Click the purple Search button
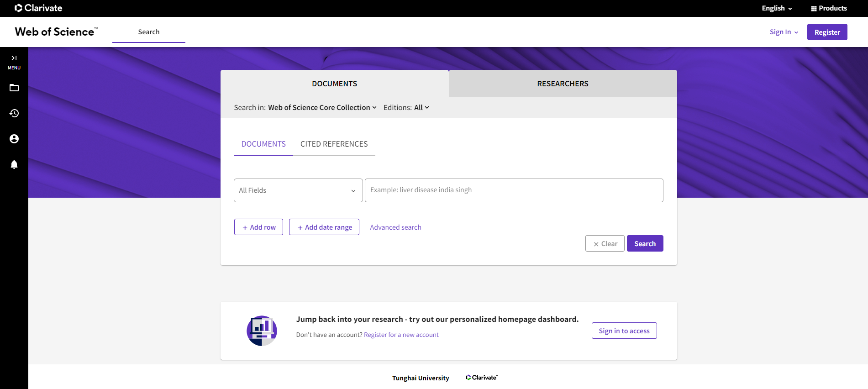 click(x=645, y=243)
